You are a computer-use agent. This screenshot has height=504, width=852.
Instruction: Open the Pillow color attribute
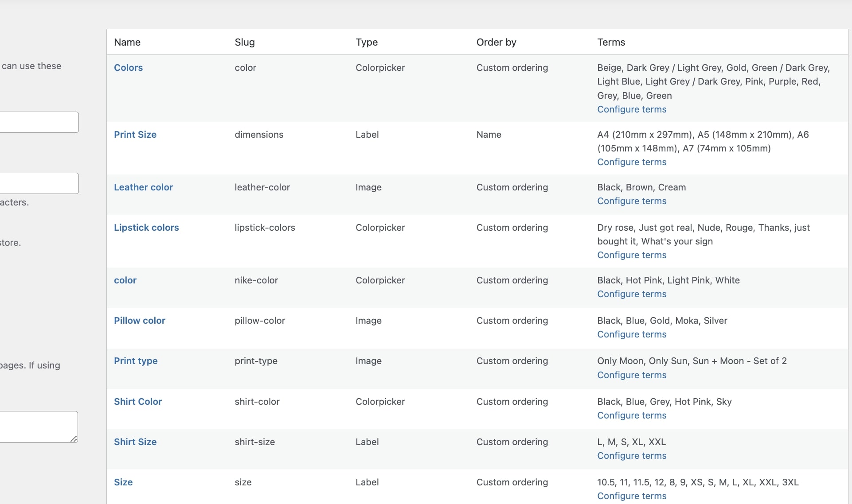(140, 321)
